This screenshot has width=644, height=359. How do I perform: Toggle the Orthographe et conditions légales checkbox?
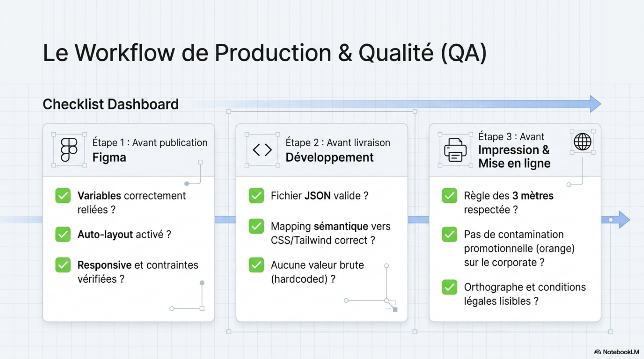(x=450, y=287)
